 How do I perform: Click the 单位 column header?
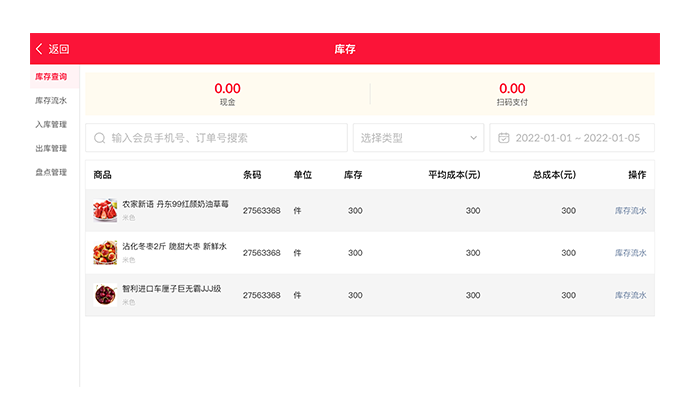click(303, 175)
